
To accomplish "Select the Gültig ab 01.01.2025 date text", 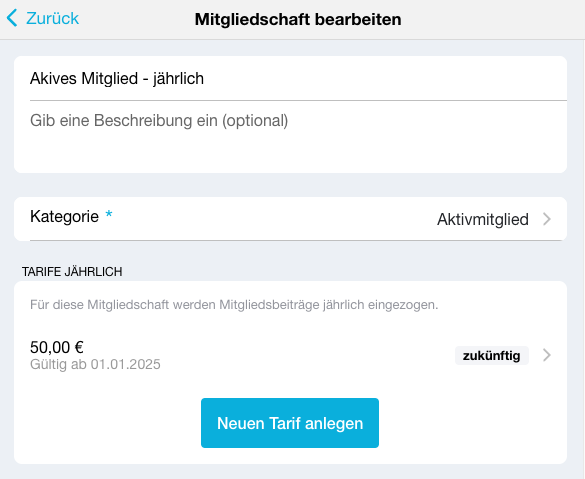I will pyautogui.click(x=95, y=364).
